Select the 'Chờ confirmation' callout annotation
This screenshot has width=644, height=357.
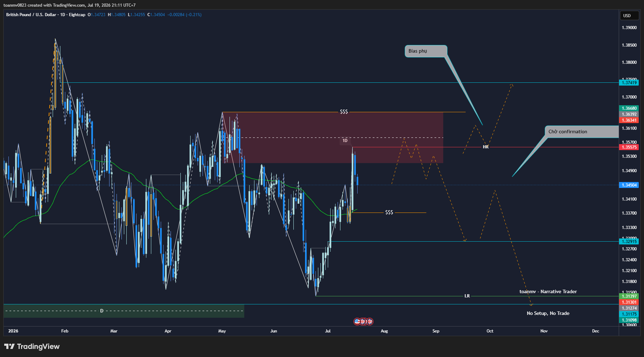581,132
